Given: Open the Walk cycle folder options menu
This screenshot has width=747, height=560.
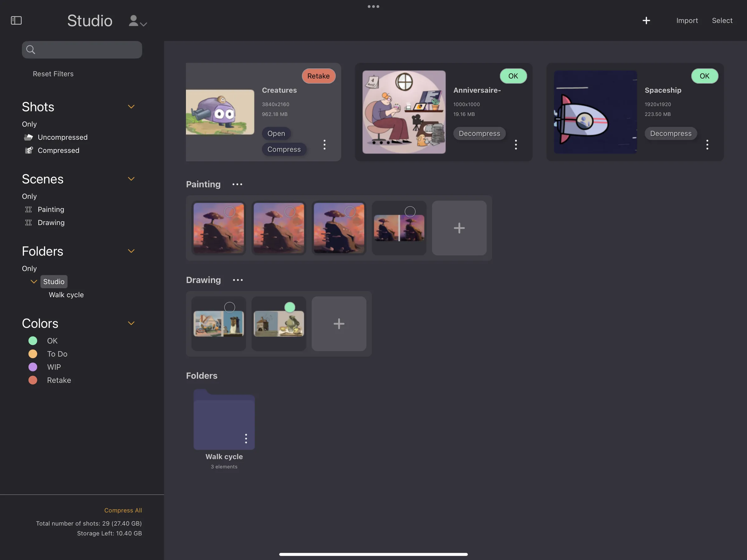Looking at the screenshot, I should point(246,438).
